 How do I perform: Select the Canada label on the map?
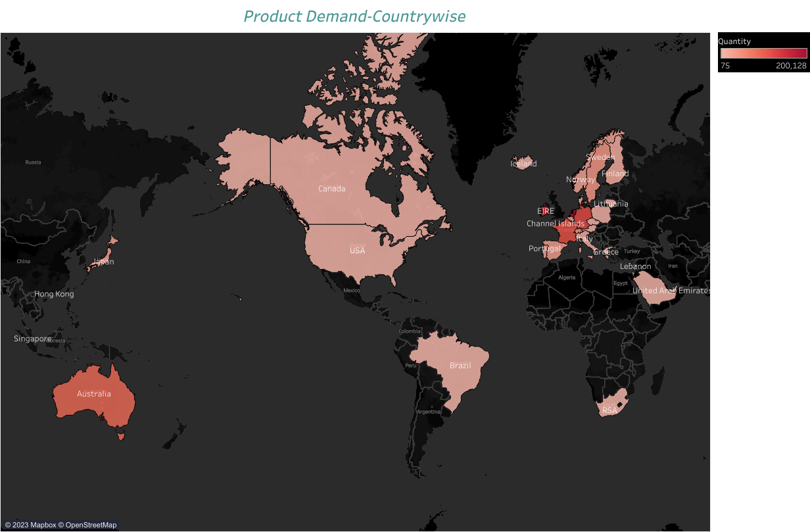(331, 189)
